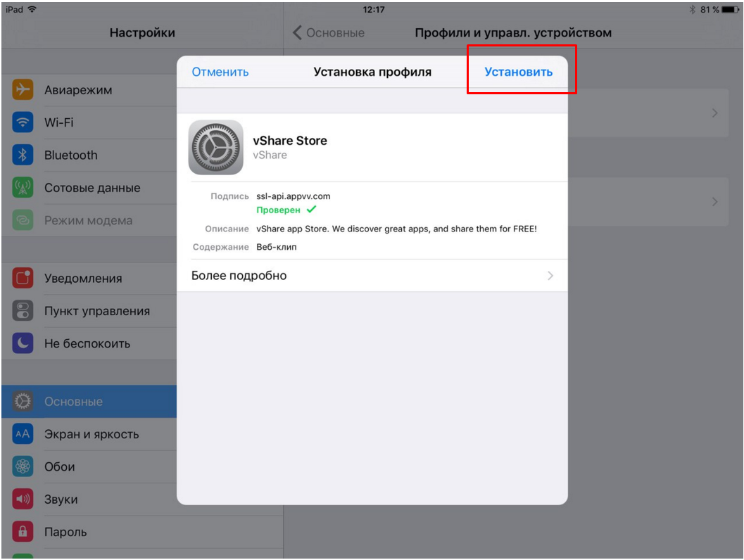Tap the Настройки sidebar header
The height and width of the screenshot is (560, 744).
click(142, 33)
